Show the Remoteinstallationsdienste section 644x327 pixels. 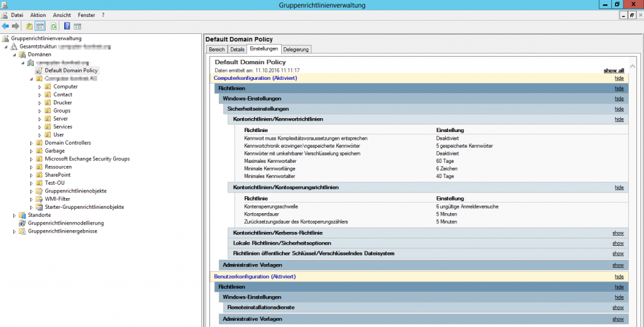[x=618, y=308]
